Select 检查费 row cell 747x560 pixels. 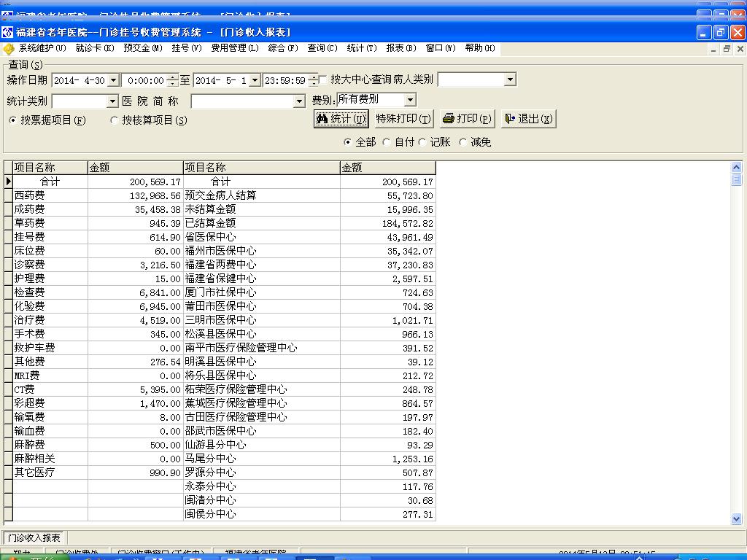pos(50,292)
